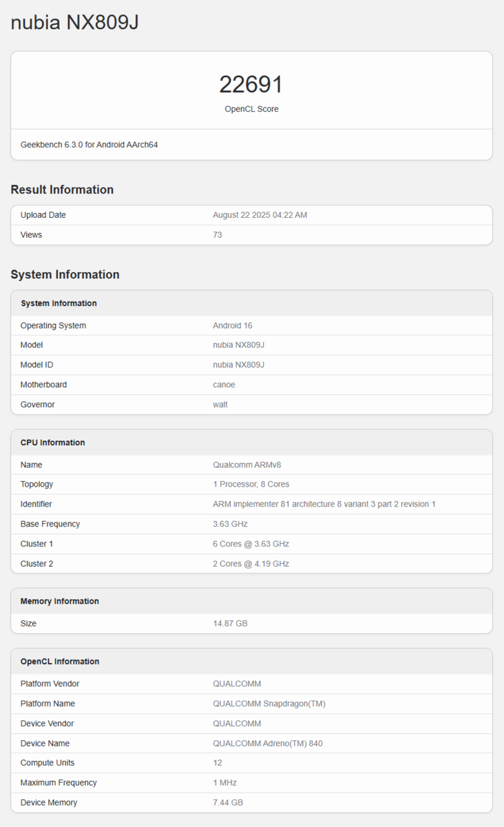Click the Motherboard value canoe
This screenshot has height=827, width=504.
(x=224, y=385)
